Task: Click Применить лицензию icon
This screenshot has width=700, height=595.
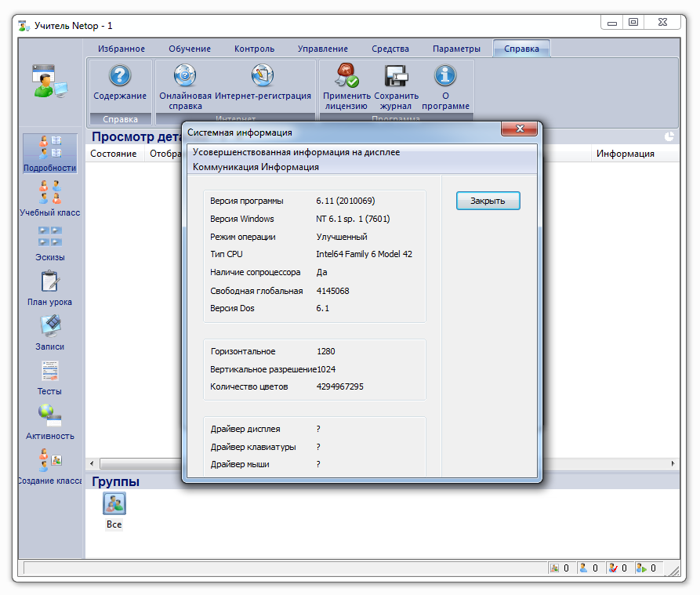Action: tap(347, 75)
